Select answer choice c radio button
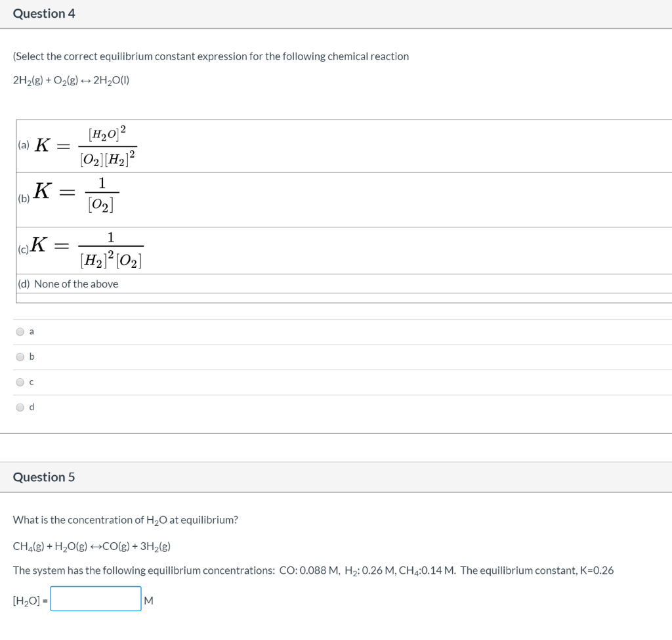The image size is (672, 640). 20,381
